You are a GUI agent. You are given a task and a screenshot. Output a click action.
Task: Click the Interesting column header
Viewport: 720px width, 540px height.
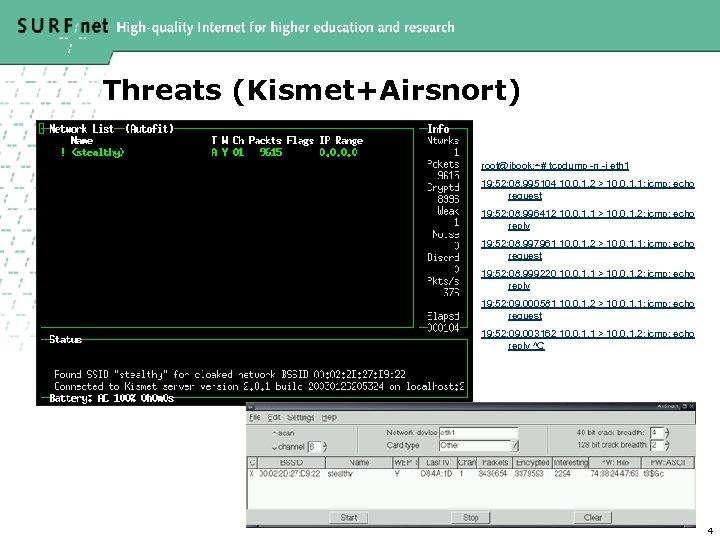pyautogui.click(x=570, y=462)
